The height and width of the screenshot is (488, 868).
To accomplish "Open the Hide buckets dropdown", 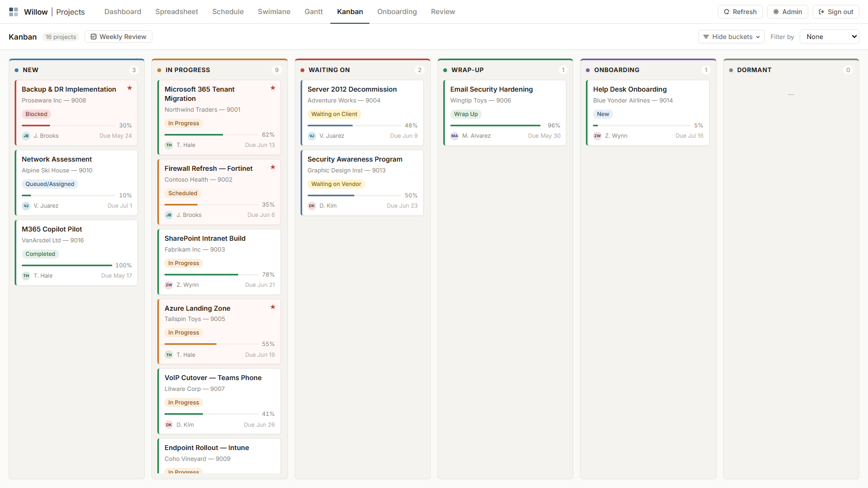I will (x=731, y=37).
